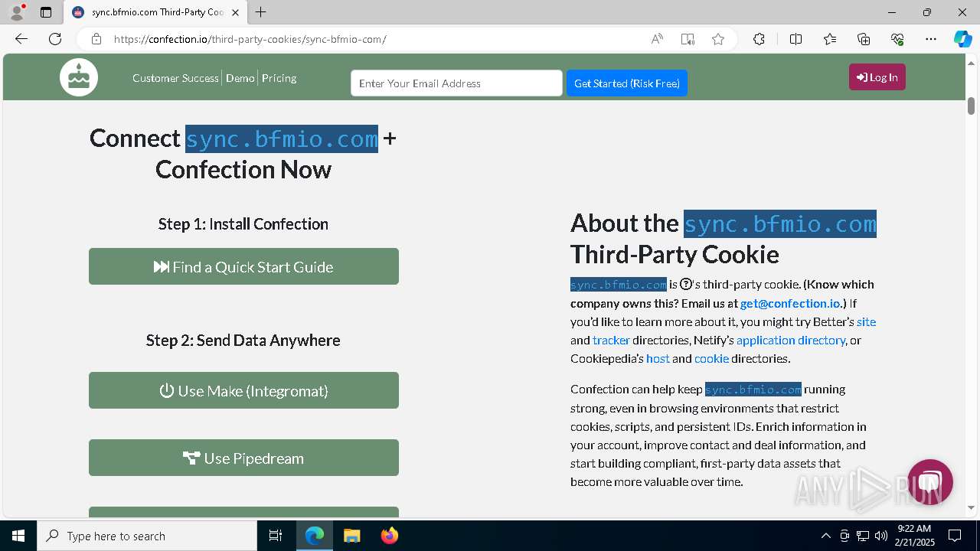Click the page vertical scrollbar thumb
Viewport: 980px width, 551px height.
click(971, 106)
